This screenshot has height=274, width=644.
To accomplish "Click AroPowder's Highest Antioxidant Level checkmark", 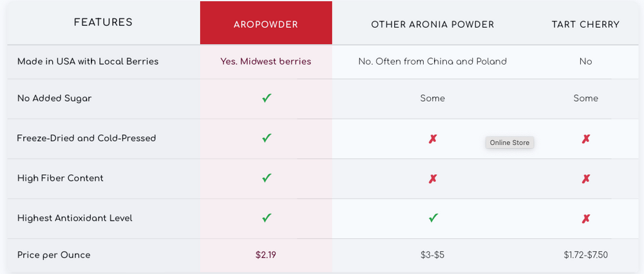I will click(x=267, y=218).
